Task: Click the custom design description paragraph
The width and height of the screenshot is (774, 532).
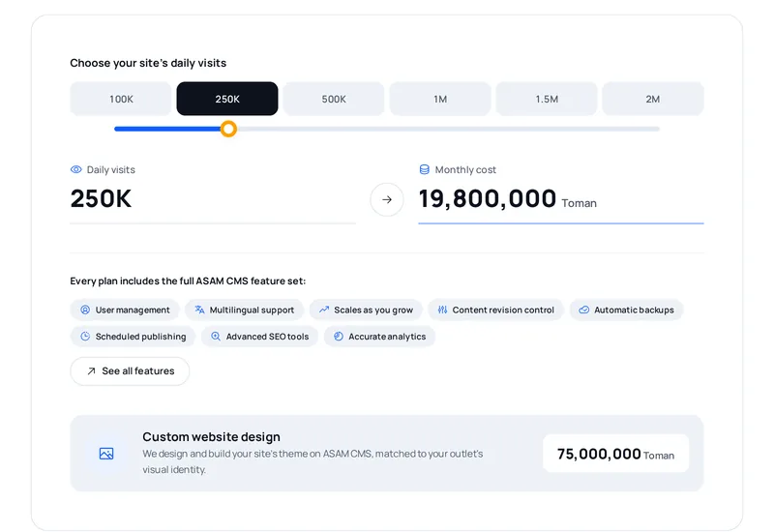Action: pyautogui.click(x=313, y=461)
